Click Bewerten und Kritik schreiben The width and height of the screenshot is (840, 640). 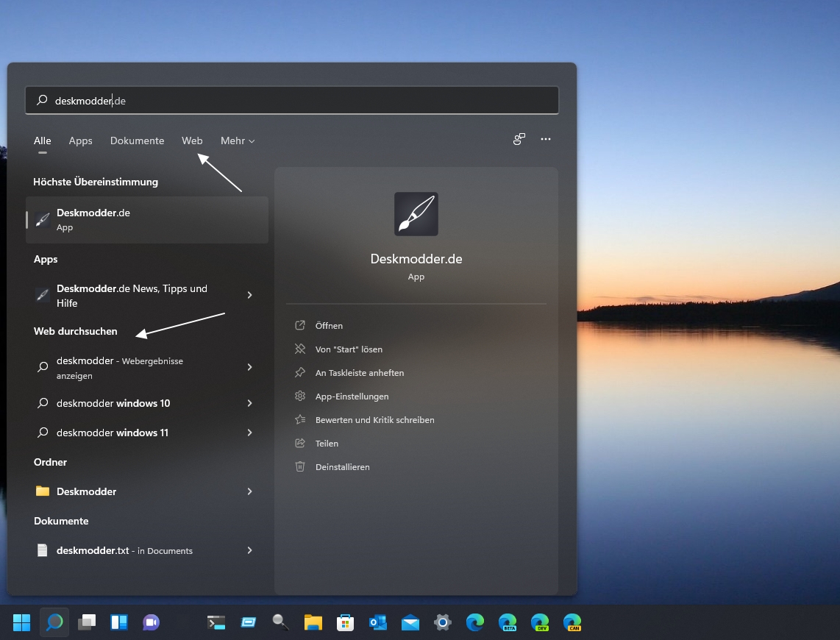tap(374, 420)
